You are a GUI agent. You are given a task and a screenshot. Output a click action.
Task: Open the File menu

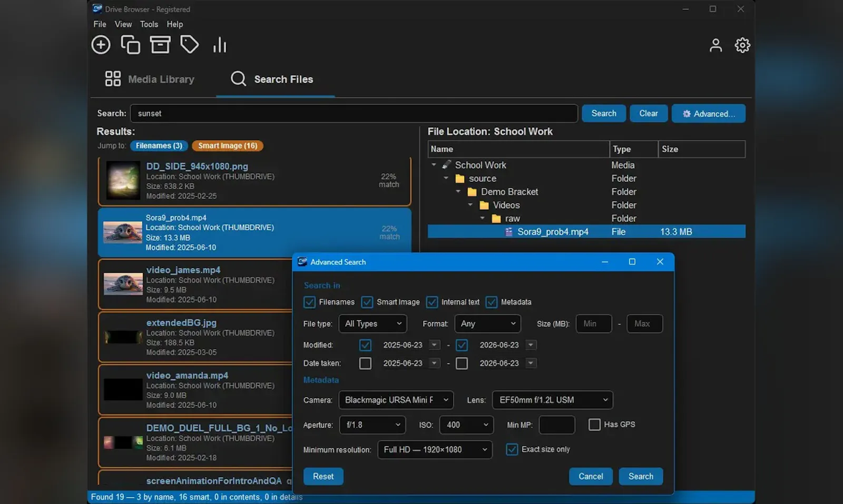(x=100, y=24)
